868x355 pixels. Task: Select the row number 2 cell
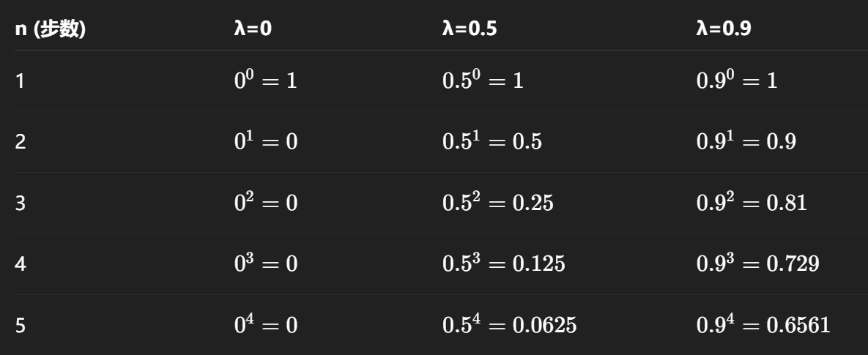point(20,142)
